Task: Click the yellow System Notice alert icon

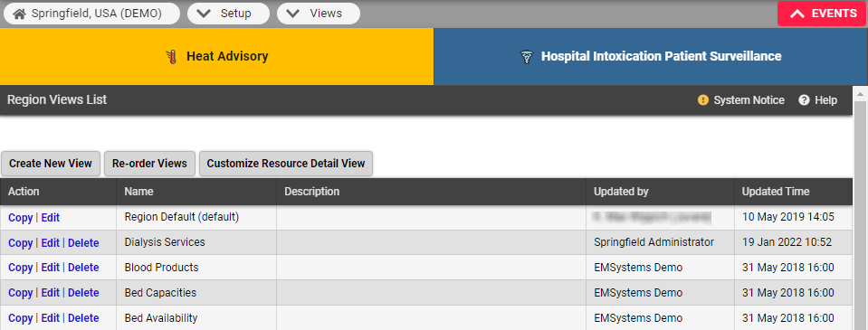Action: click(x=703, y=100)
